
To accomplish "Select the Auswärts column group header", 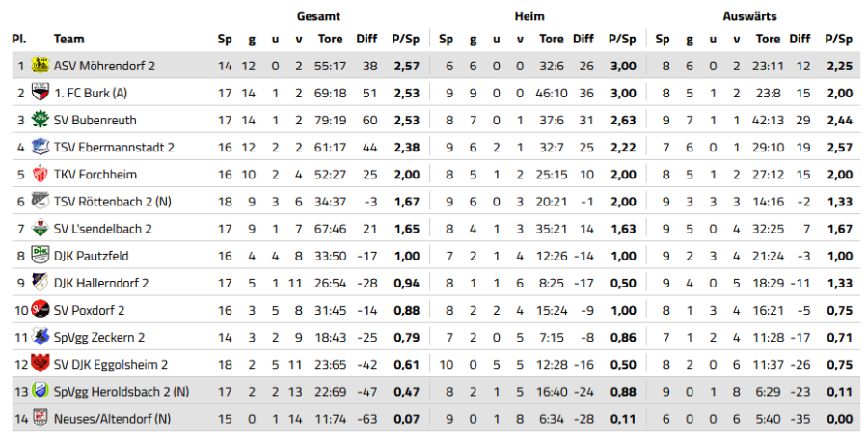I will (749, 16).
